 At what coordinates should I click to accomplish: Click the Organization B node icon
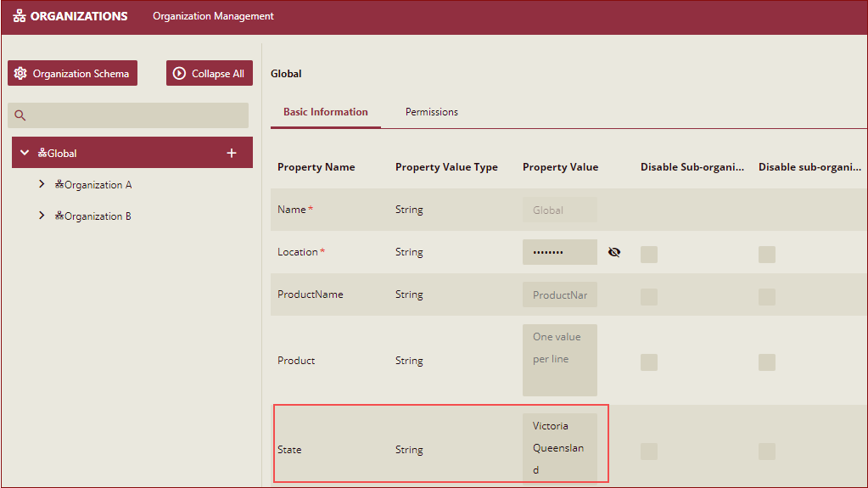59,216
